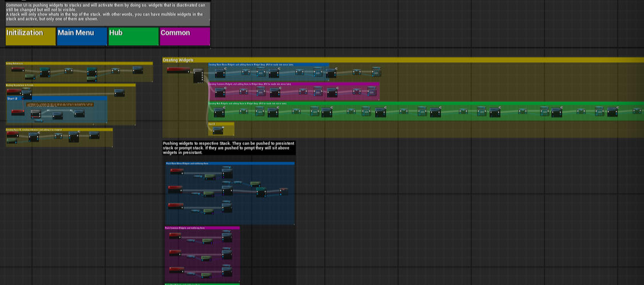644x285 pixels.
Task: Click the blue Creating Main Menu Widgets header
Action: tap(268, 65)
